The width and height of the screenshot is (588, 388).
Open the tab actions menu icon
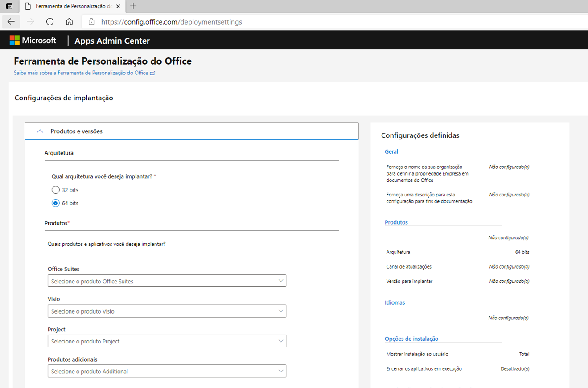(9, 6)
